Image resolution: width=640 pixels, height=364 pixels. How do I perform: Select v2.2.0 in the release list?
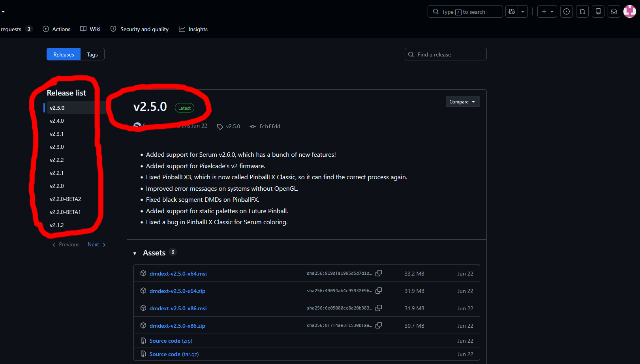click(x=57, y=186)
